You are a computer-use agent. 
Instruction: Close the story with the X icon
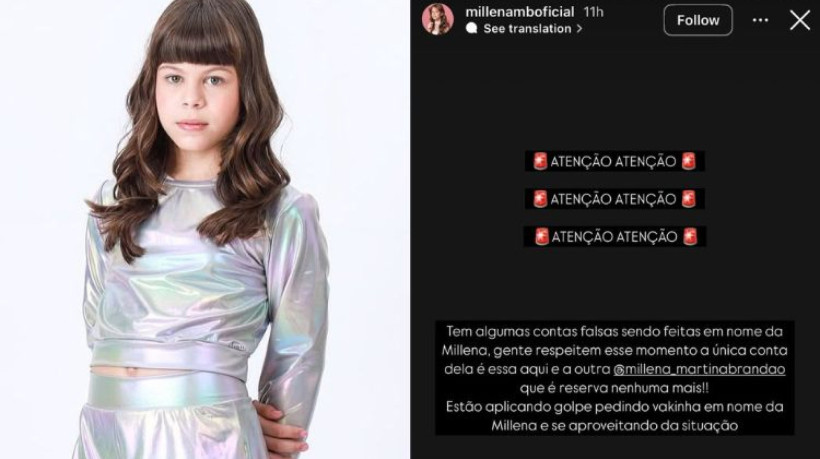coord(800,20)
